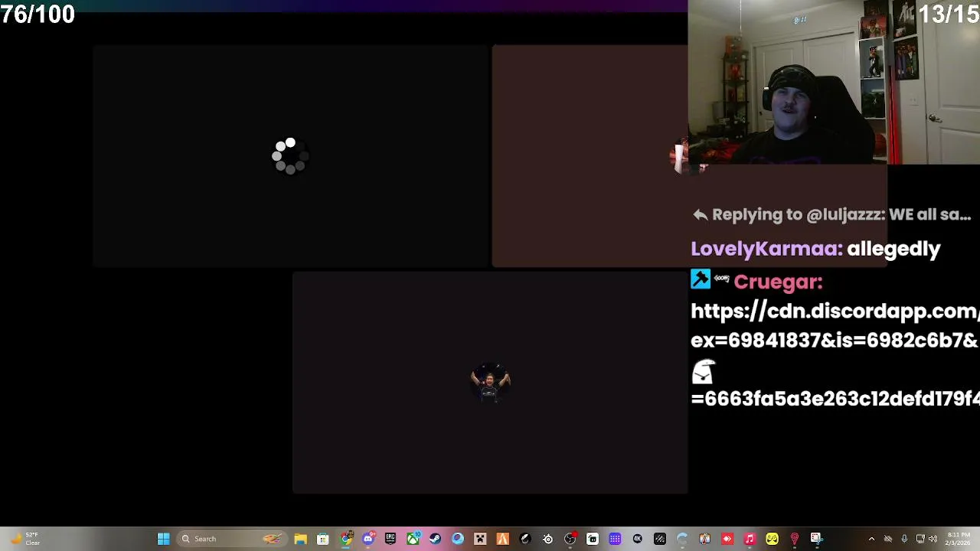Open the Apple Music taskbar icon
Screen dimensions: 980x551
click(x=750, y=539)
